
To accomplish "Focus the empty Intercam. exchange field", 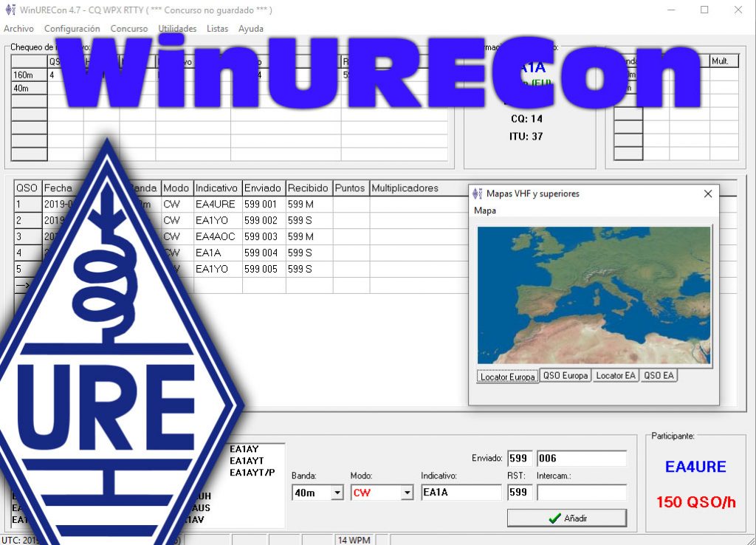I will coord(582,493).
